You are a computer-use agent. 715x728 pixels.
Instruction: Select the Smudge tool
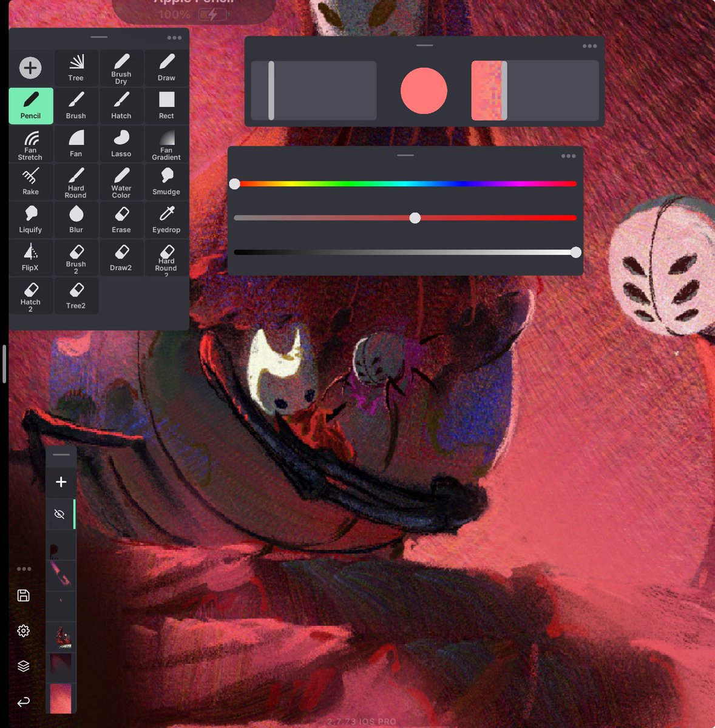coord(166,182)
